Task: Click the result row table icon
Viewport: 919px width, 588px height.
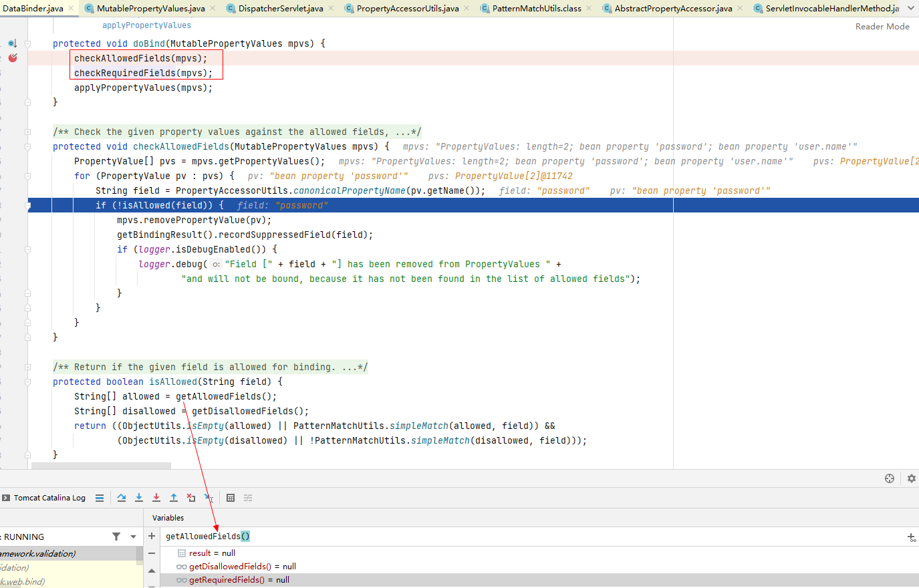Action: [x=182, y=553]
